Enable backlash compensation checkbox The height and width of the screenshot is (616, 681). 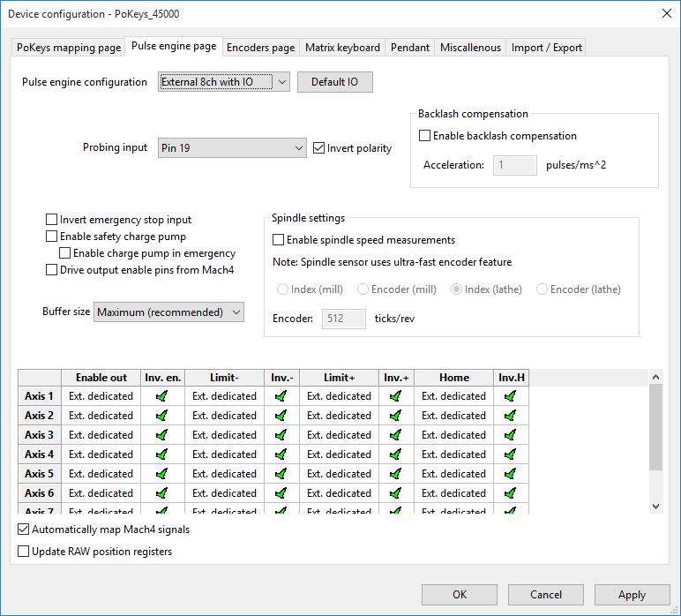424,136
